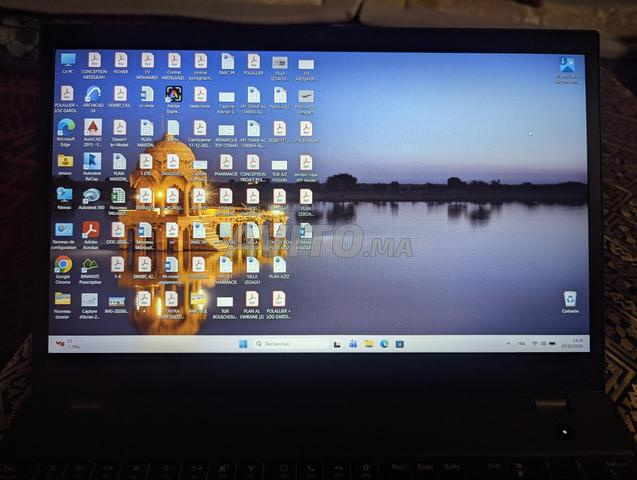This screenshot has width=637, height=480.
Task: Open Microsoft Edge desktop shortcut
Action: click(x=66, y=133)
